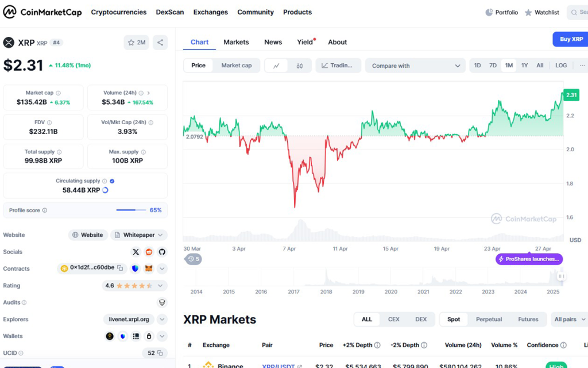Click the chart history events badge showing 5
Viewport: 588px width, 368px height.
(193, 259)
